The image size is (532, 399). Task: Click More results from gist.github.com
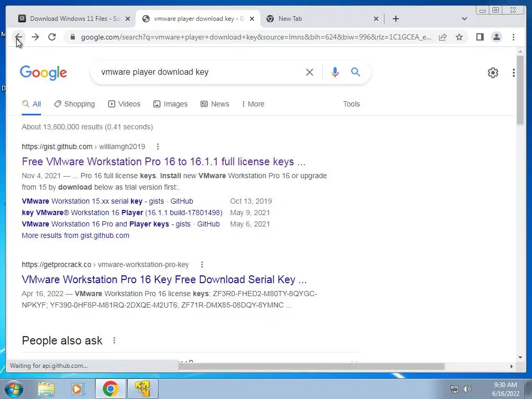pyautogui.click(x=75, y=235)
